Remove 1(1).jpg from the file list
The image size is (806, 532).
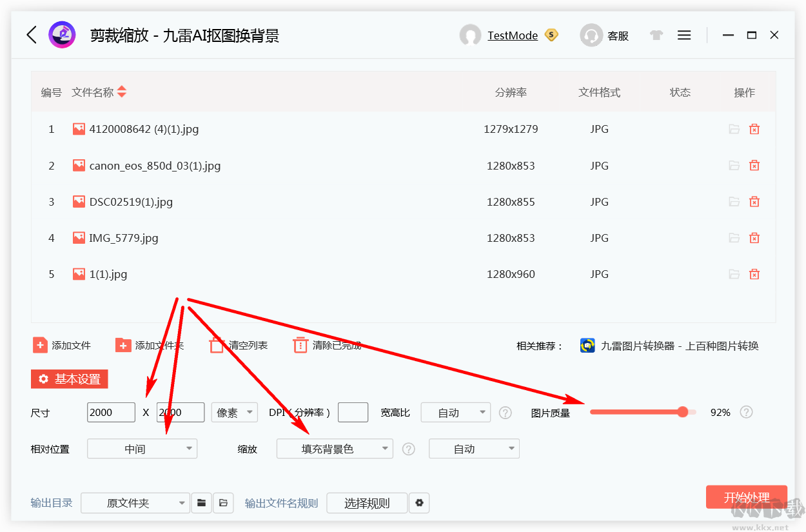tap(754, 273)
